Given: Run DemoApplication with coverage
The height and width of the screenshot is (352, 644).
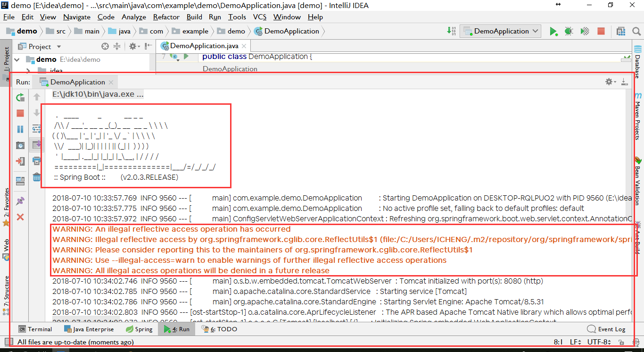Looking at the screenshot, I should pyautogui.click(x=585, y=31).
